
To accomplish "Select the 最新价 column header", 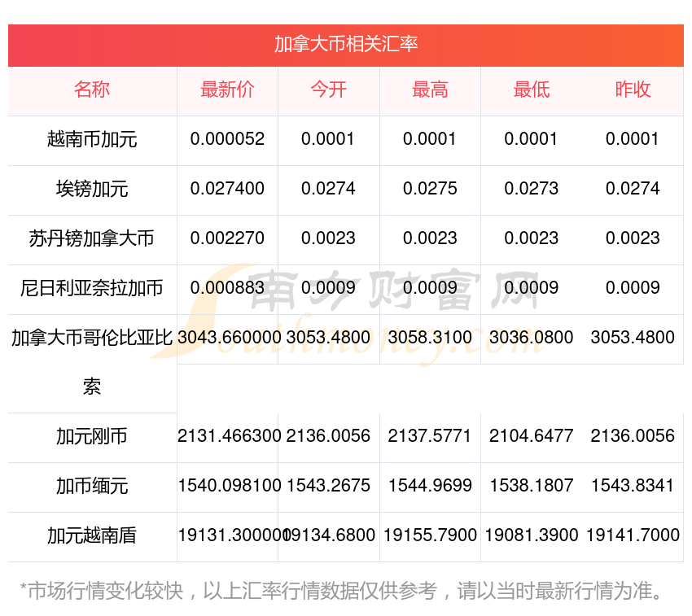I will [227, 90].
